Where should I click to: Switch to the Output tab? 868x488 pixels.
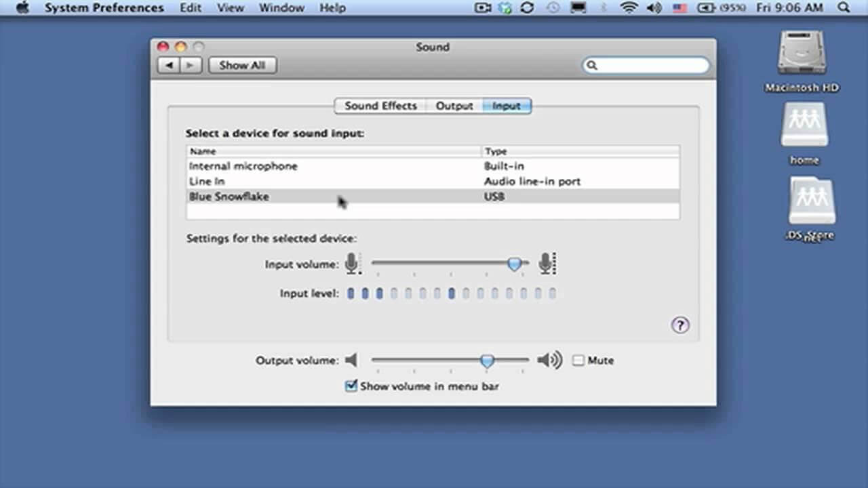tap(454, 106)
